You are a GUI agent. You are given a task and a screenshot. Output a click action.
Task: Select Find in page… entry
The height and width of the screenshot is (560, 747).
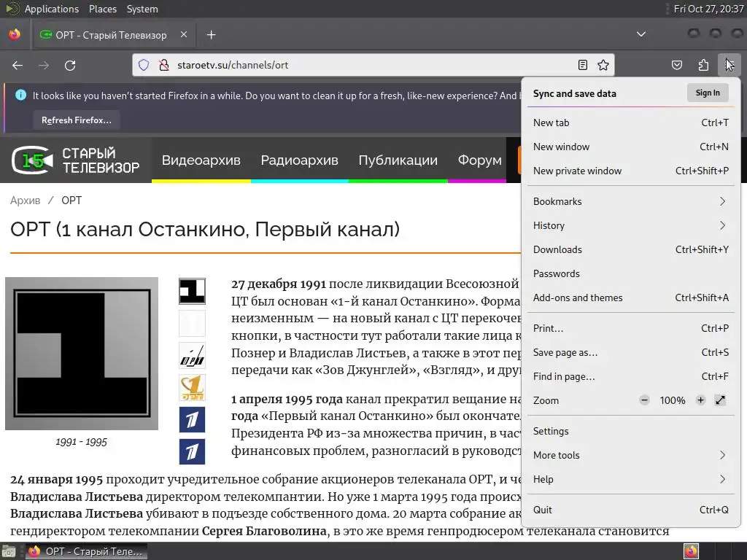pyautogui.click(x=631, y=377)
